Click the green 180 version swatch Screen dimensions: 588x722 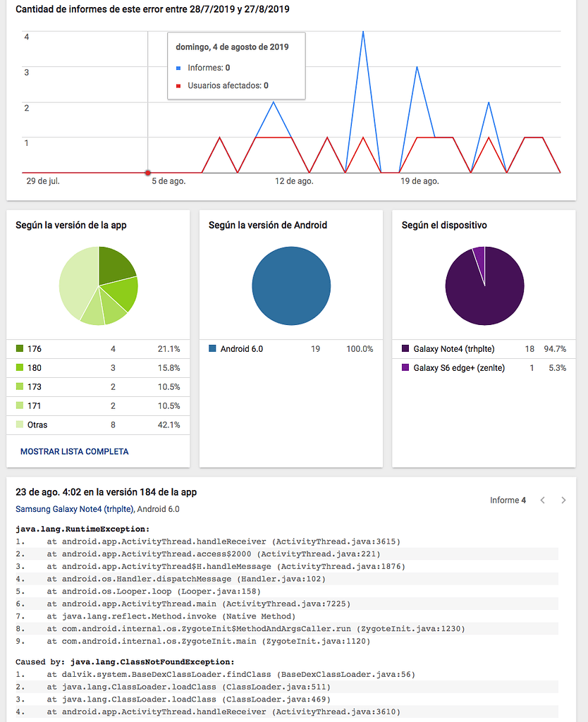20,368
